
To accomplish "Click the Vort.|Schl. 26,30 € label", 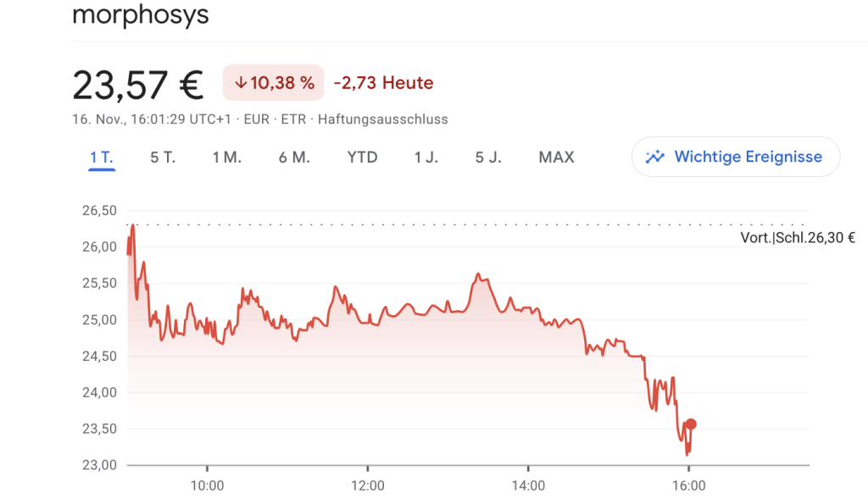I will click(x=798, y=238).
